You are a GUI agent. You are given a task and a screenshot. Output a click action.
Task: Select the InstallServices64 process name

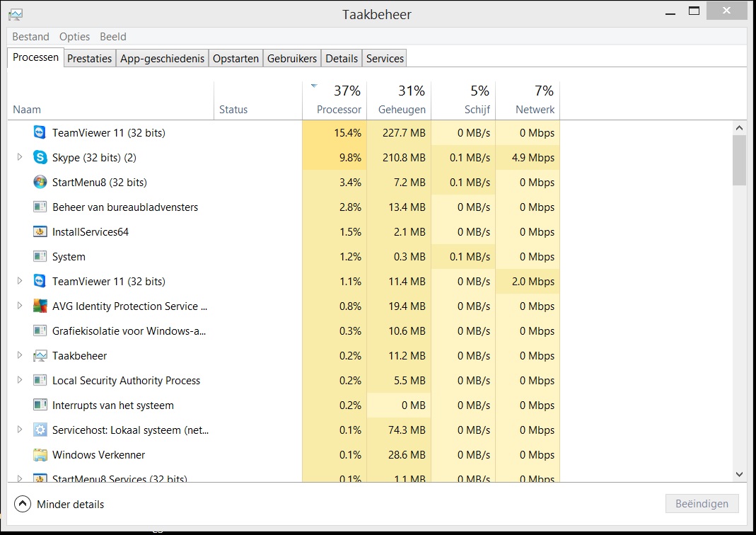[91, 232]
